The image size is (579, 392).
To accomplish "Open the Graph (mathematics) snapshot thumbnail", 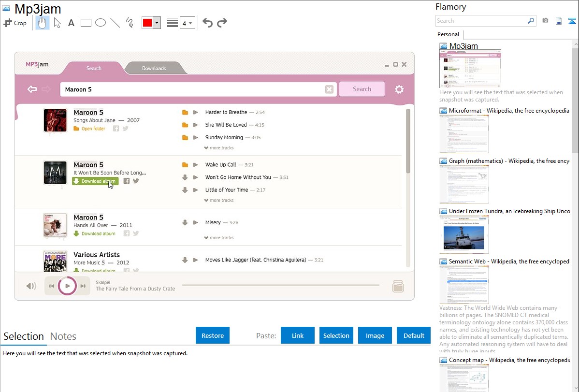I will click(464, 184).
